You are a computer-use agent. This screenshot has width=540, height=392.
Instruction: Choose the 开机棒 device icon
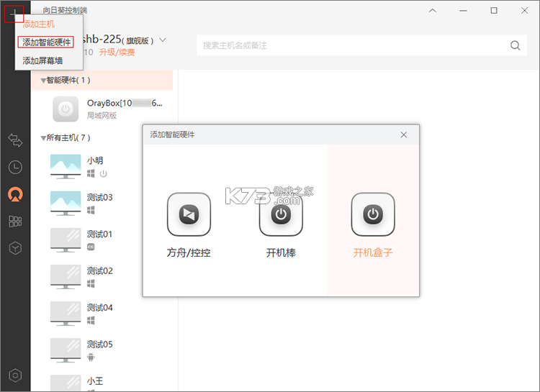pos(281,214)
